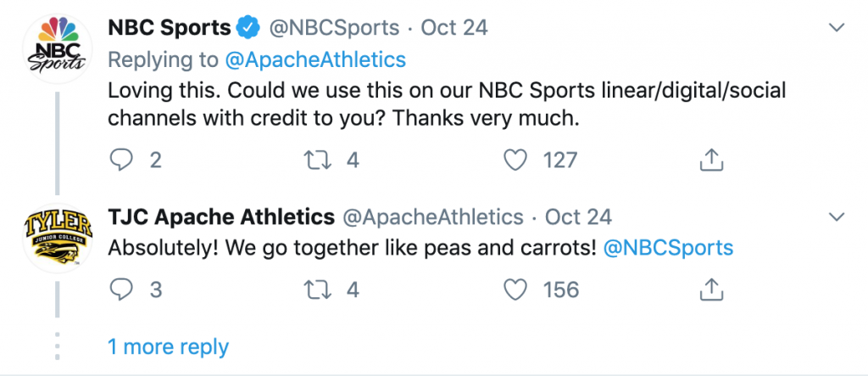This screenshot has height=376, width=868.
Task: Expand 1 more reply
Action: tap(168, 347)
